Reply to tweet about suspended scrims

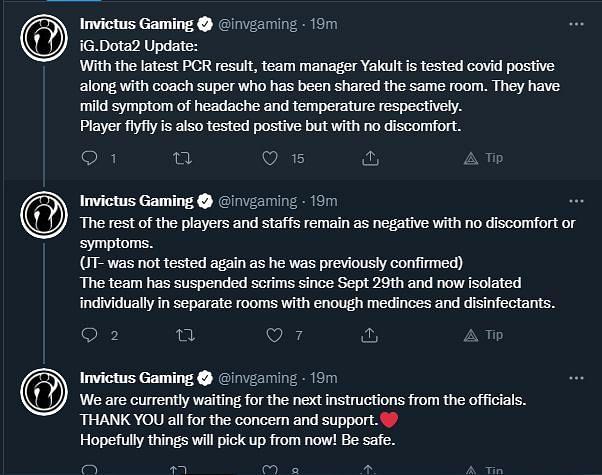89,336
